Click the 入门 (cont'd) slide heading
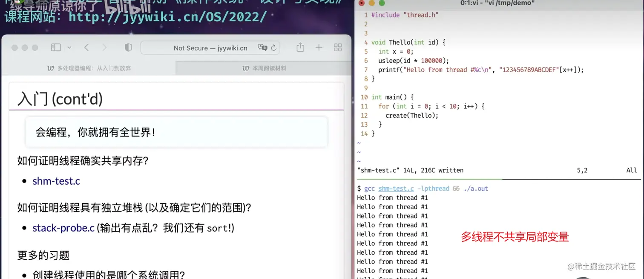 [x=60, y=99]
